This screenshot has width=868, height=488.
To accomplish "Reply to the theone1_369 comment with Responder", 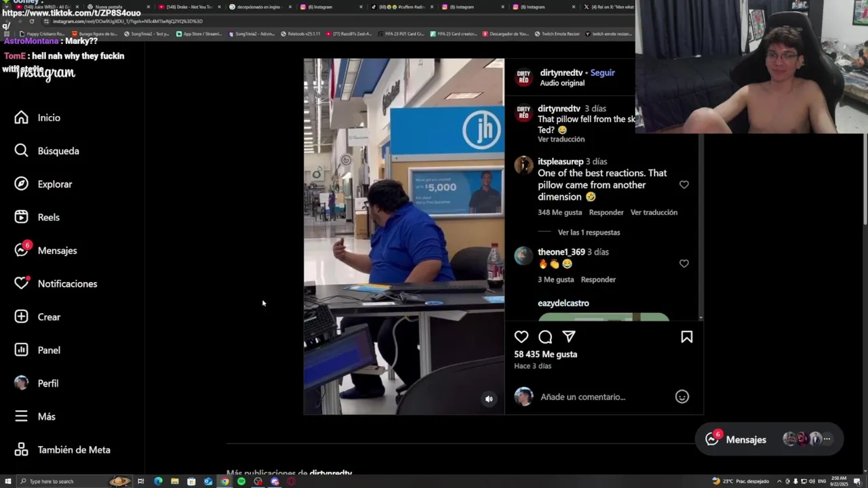I will [x=598, y=280].
